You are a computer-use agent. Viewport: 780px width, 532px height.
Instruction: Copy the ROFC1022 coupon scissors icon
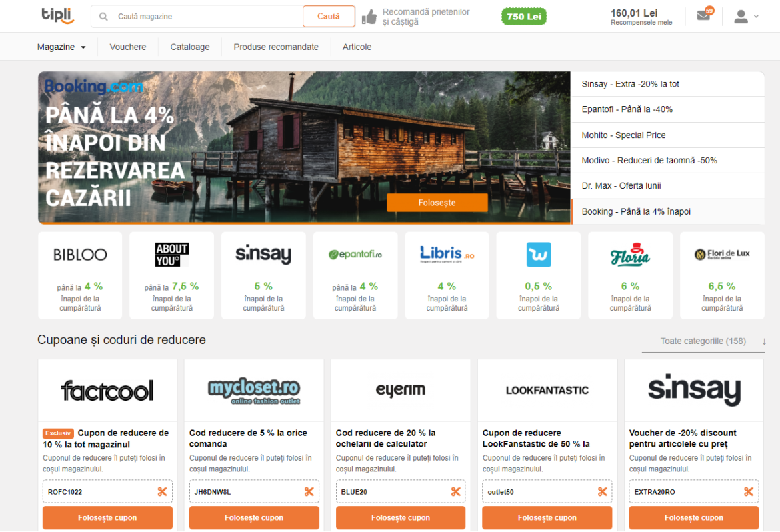click(162, 492)
